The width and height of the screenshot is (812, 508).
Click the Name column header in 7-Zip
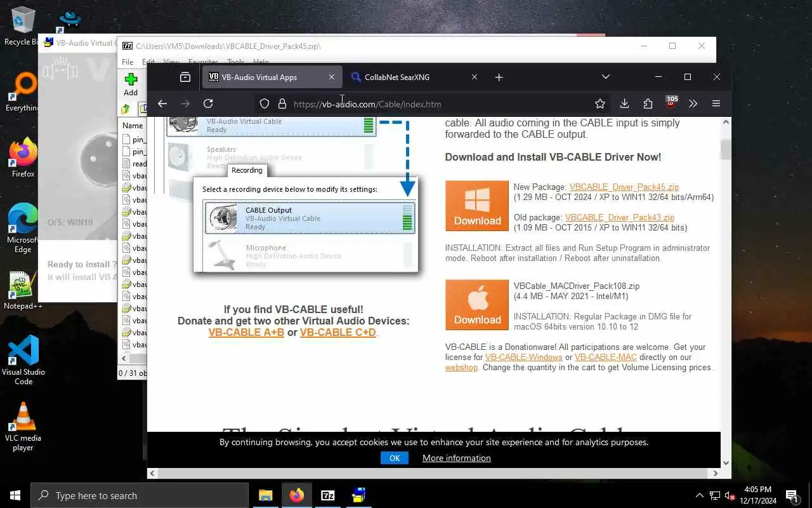133,126
